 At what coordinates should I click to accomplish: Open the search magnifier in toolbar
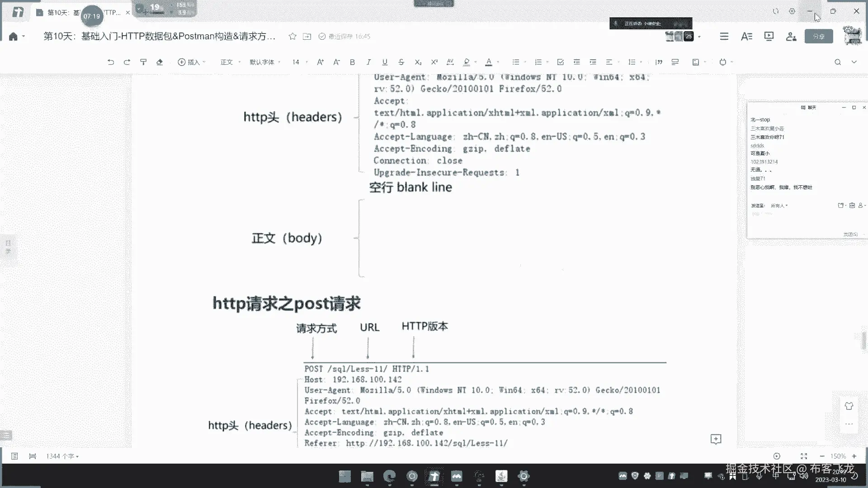click(x=837, y=62)
